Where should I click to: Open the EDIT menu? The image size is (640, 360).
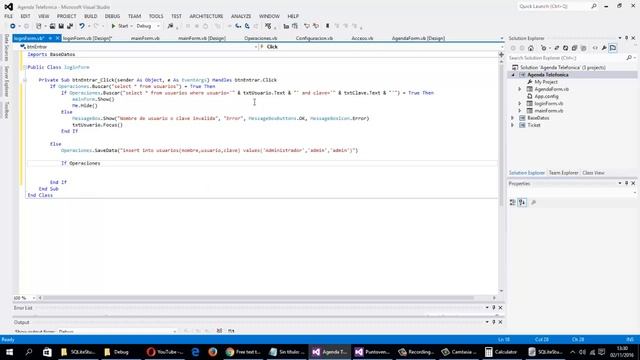[x=25, y=16]
